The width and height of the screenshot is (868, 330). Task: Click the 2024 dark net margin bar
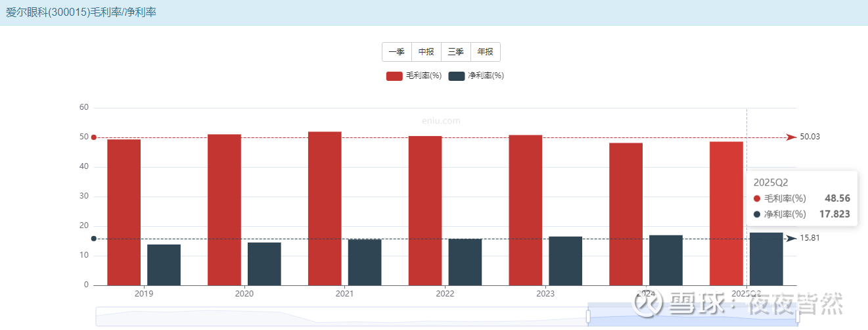click(666, 260)
